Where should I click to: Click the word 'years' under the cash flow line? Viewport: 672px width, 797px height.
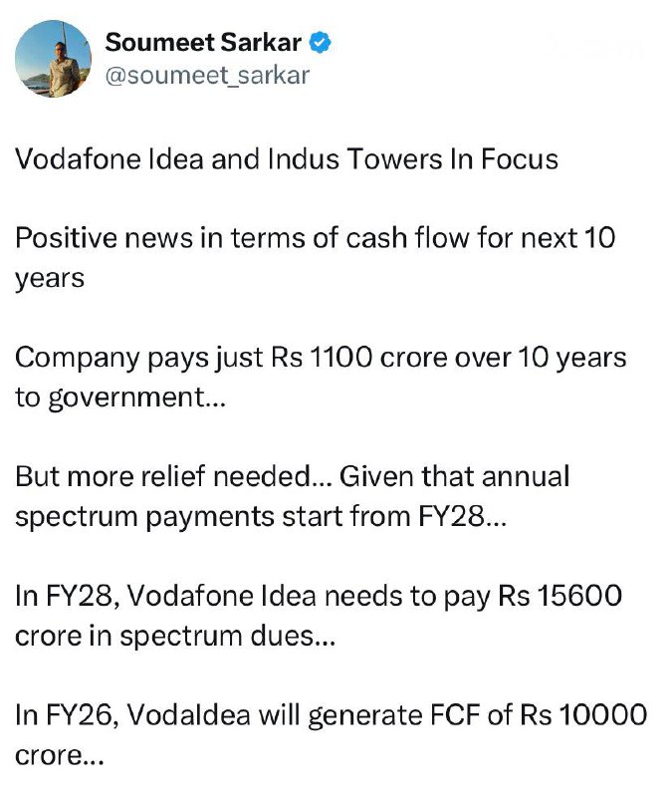click(50, 279)
